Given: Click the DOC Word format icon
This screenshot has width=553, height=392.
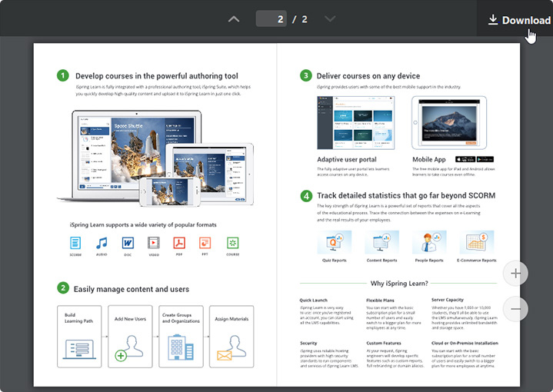Looking at the screenshot, I should pos(128,243).
